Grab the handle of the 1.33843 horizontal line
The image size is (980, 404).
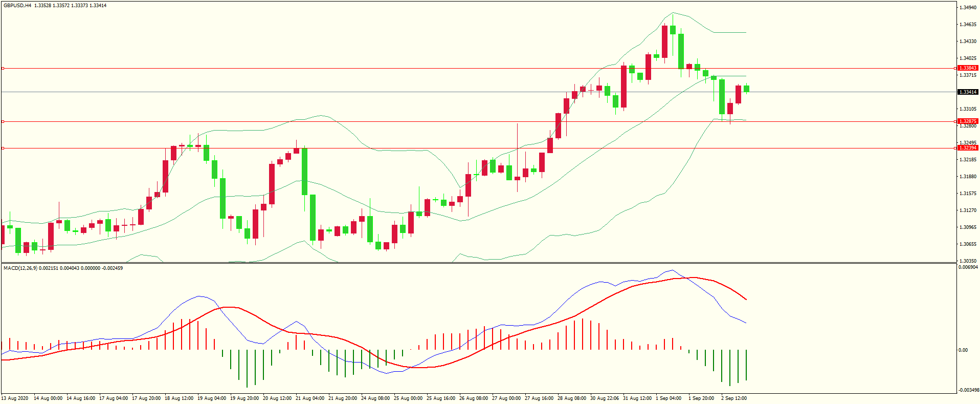(x=3, y=68)
